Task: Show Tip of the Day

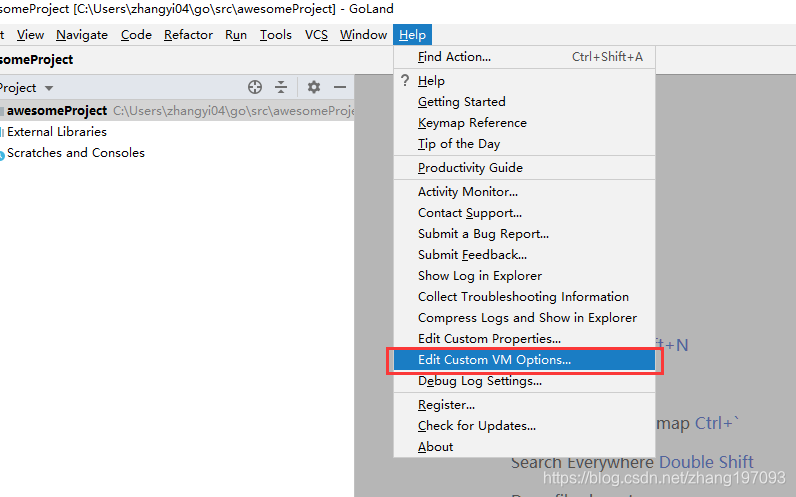Action: tap(524, 144)
